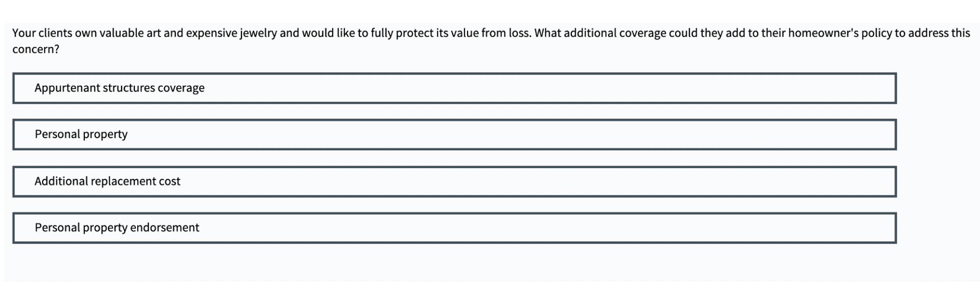
Task: Click the 'Additional replacement cost' label text
Action: coord(107,181)
